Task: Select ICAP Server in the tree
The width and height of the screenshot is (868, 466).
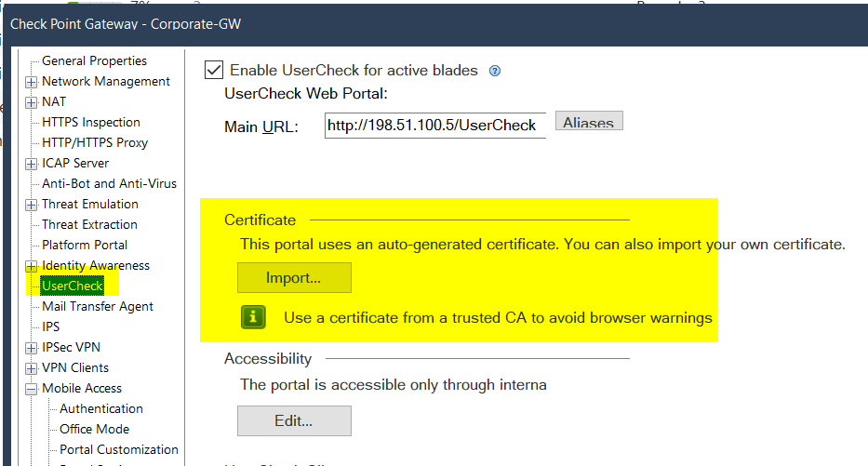Action: pos(75,164)
